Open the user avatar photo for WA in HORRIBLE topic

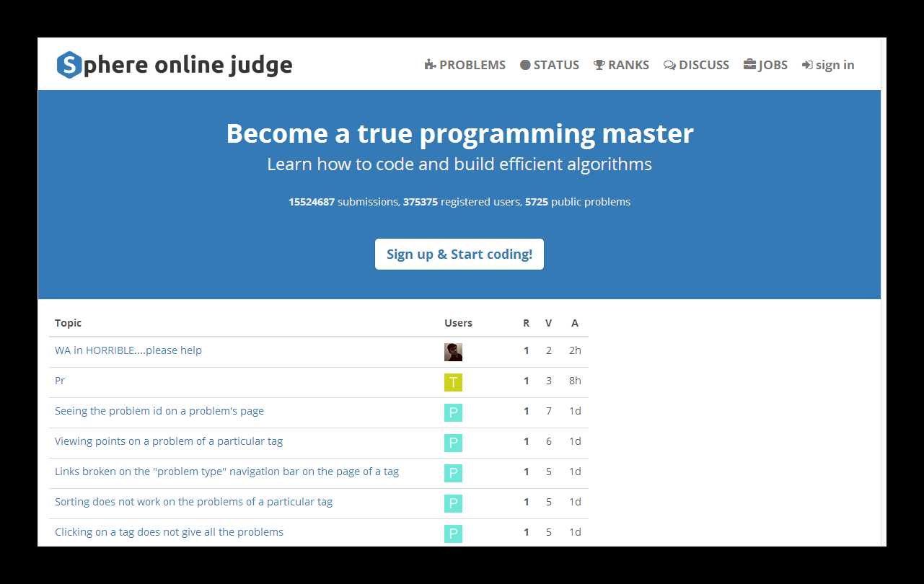453,352
